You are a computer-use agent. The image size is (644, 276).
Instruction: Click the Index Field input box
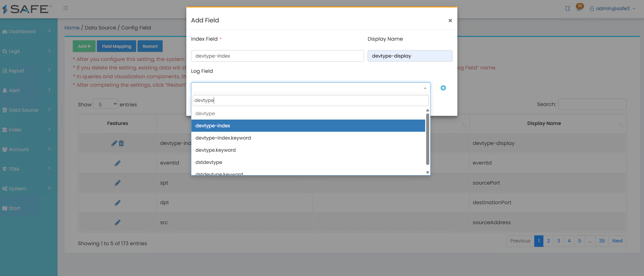point(277,56)
